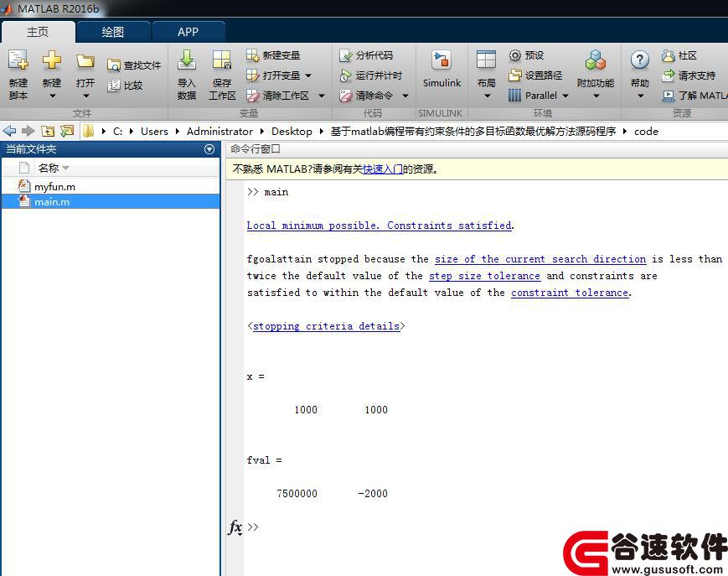
Task: Click Administrator in the address path
Action: click(x=219, y=132)
